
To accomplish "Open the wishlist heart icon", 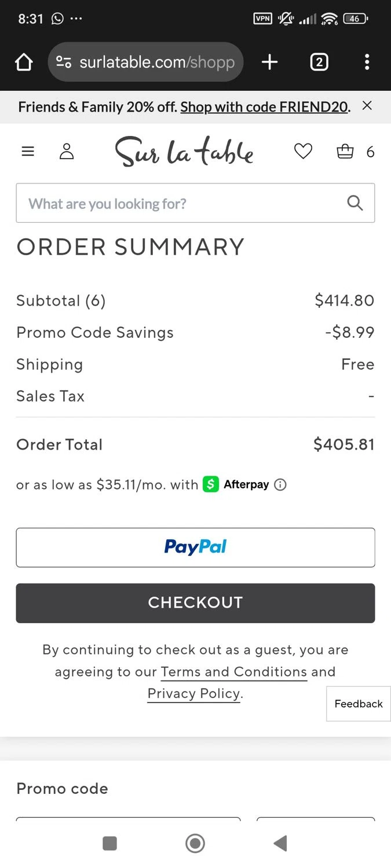I will [303, 152].
